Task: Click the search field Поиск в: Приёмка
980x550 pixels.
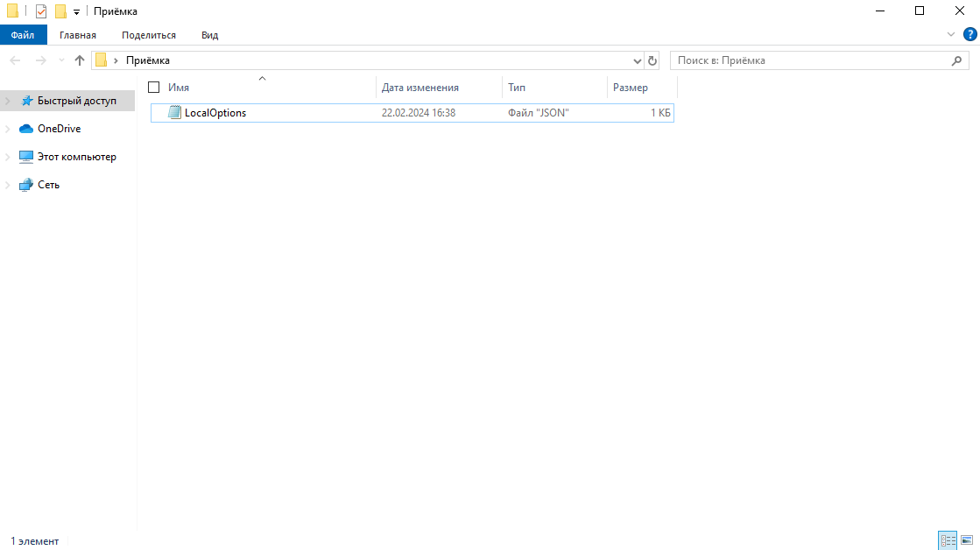Action: 810,60
